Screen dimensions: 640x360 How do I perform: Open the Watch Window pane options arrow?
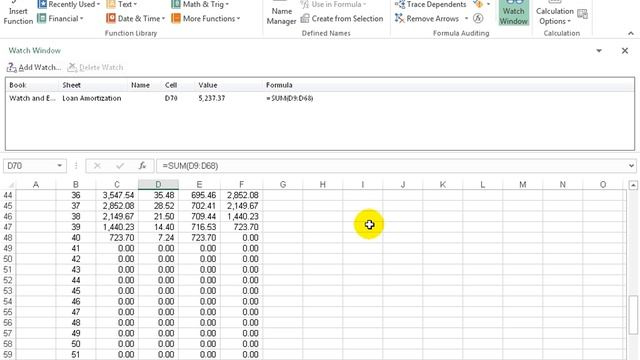pyautogui.click(x=599, y=51)
